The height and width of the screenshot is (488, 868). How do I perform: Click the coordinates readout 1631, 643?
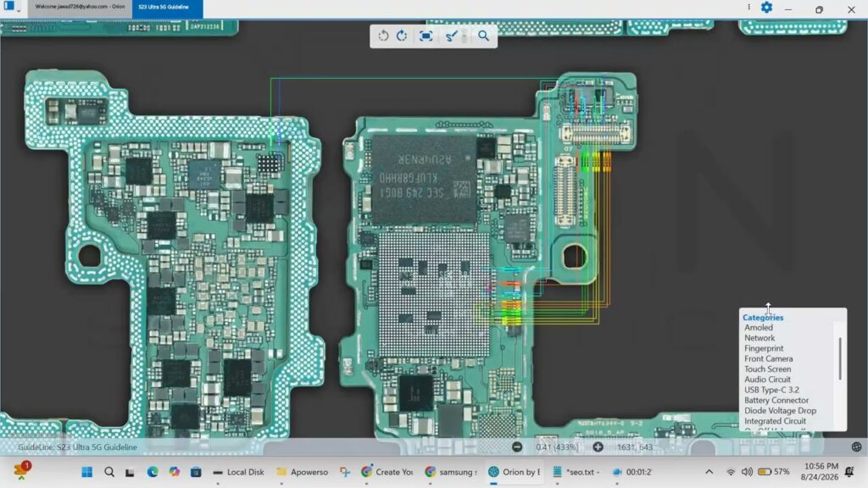click(634, 447)
